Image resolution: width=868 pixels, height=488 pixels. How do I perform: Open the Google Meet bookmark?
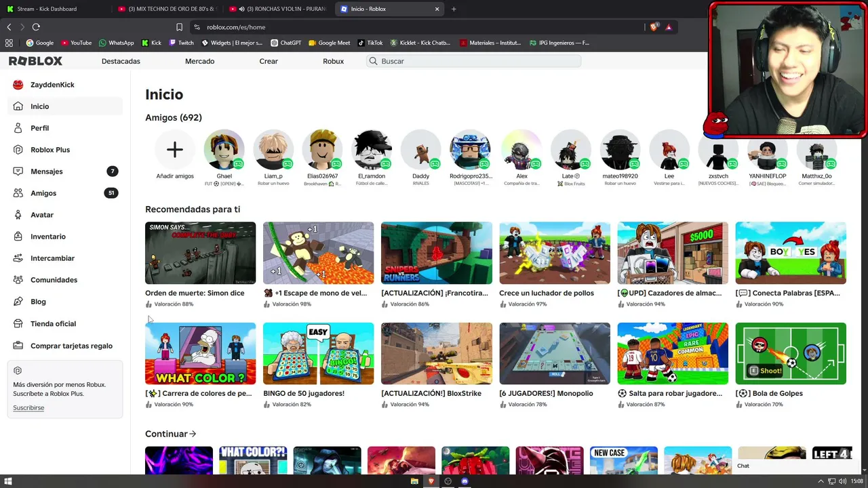click(329, 43)
